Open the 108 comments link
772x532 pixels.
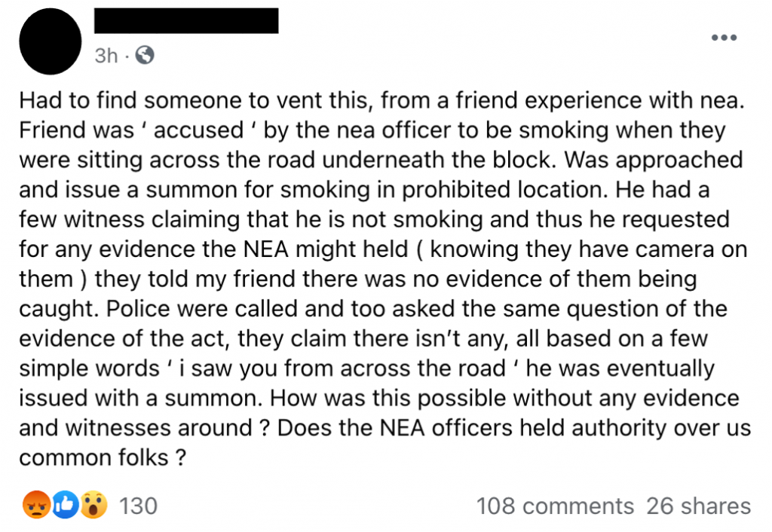555,506
